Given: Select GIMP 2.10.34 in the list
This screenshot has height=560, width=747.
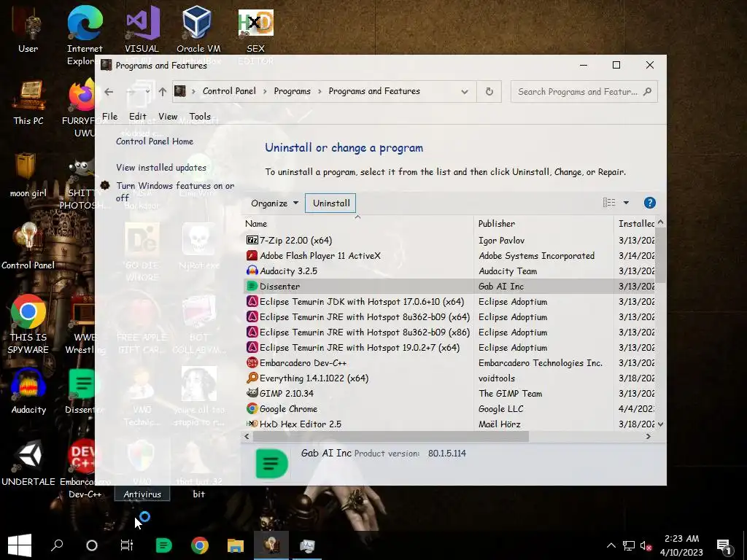Looking at the screenshot, I should tap(450, 393).
